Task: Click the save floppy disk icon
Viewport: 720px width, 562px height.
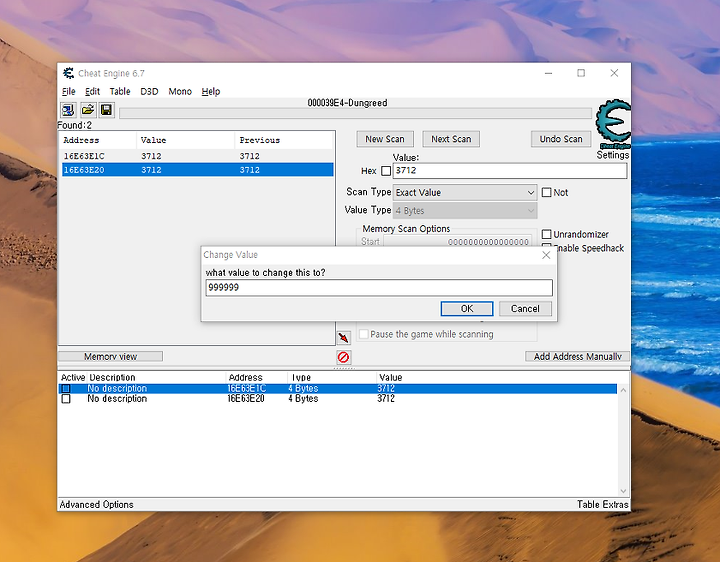Action: [107, 110]
